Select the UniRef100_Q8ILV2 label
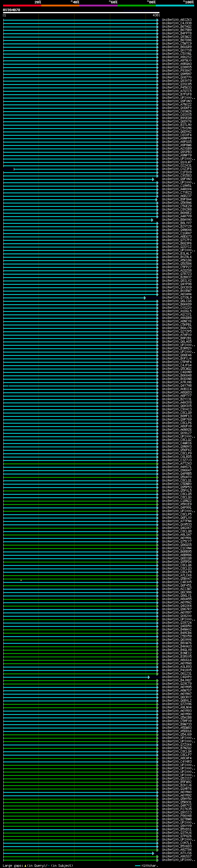The height and width of the screenshot is (868, 197). (177, 281)
